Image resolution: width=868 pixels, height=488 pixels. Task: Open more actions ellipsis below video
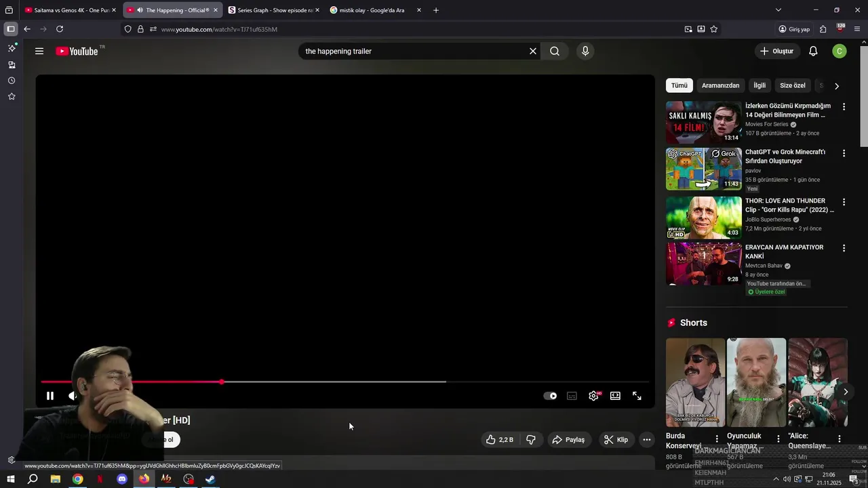[647, 440]
